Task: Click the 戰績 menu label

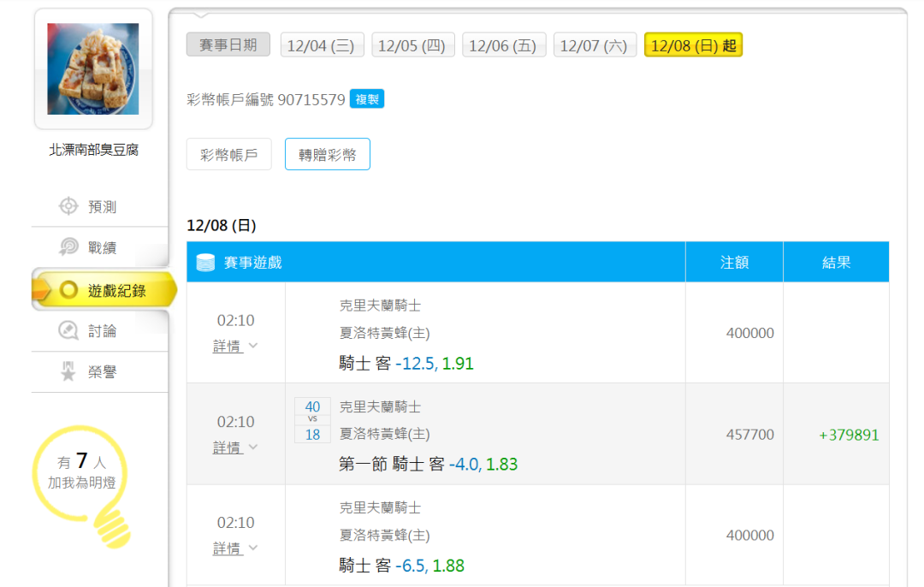Action: 102,247
